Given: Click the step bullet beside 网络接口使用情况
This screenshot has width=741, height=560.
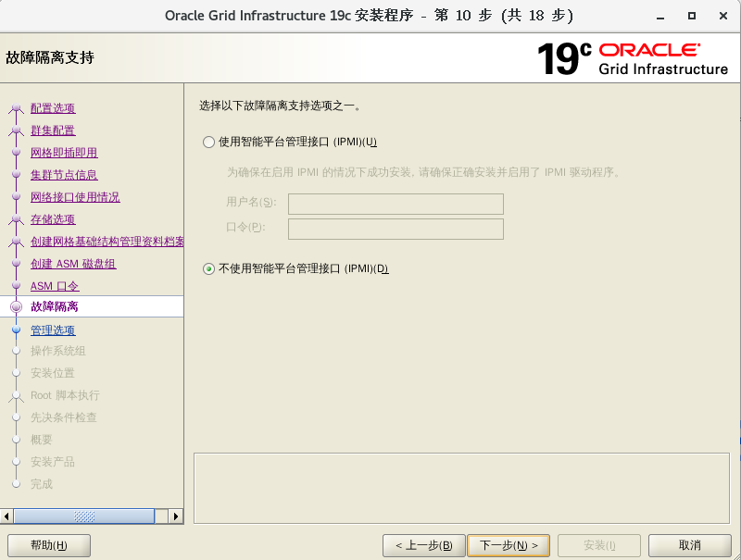Looking at the screenshot, I should pyautogui.click(x=16, y=196).
